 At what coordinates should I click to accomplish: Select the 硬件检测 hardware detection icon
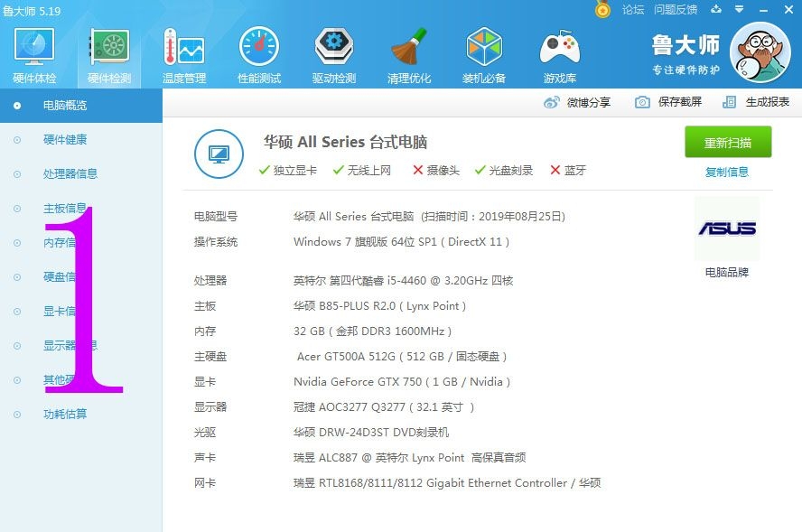click(x=109, y=55)
